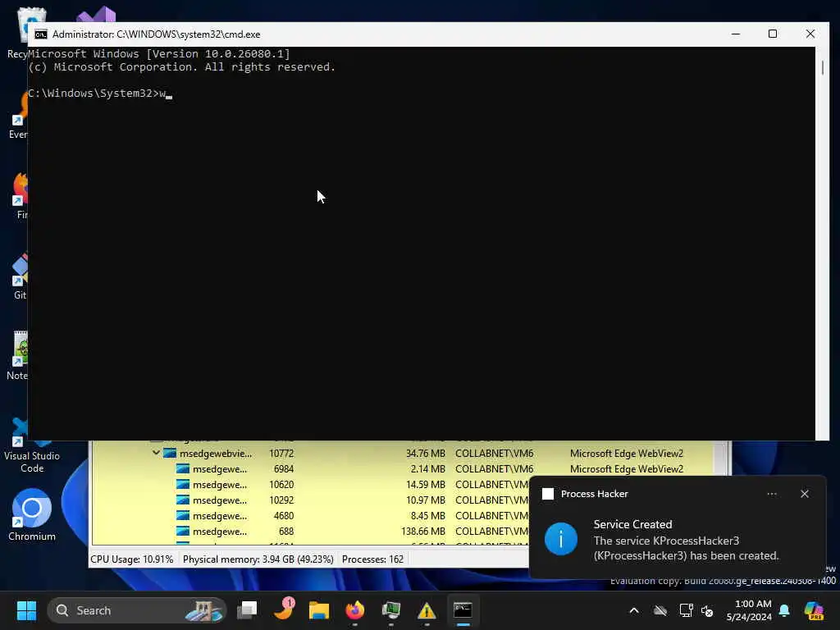Minimize the Command Prompt window
The width and height of the screenshot is (840, 630).
tap(736, 34)
